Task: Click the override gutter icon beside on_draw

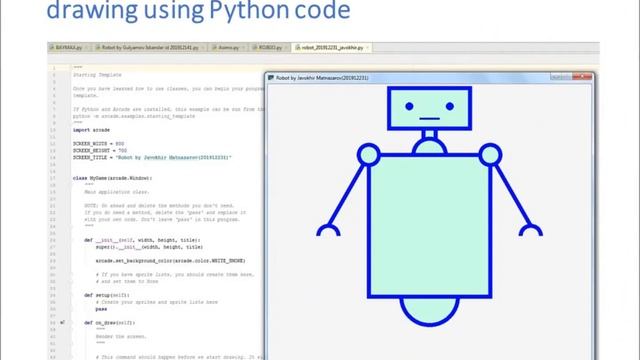Action: 62,322
